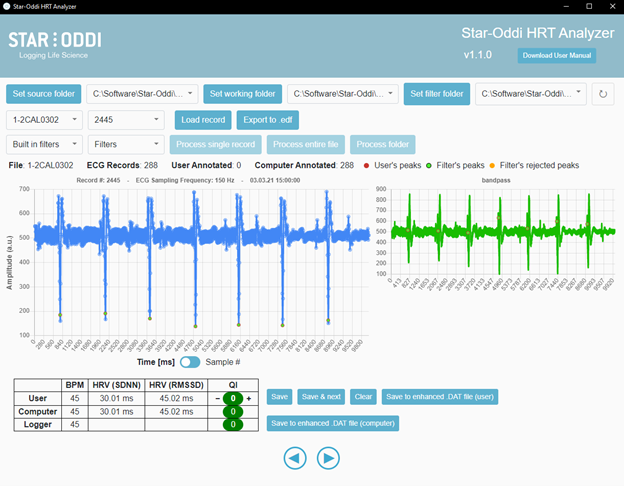The height and width of the screenshot is (486, 624).
Task: Click the green Filter's peaks legend dot
Action: tap(429, 166)
